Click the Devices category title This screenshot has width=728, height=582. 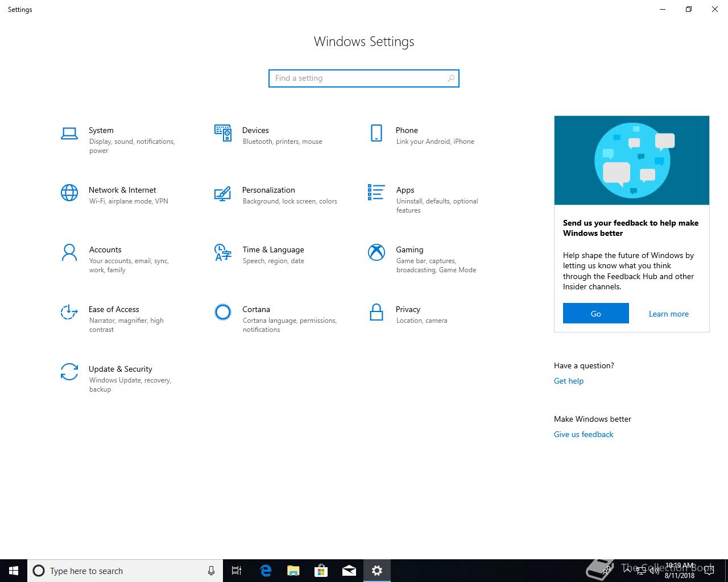255,130
